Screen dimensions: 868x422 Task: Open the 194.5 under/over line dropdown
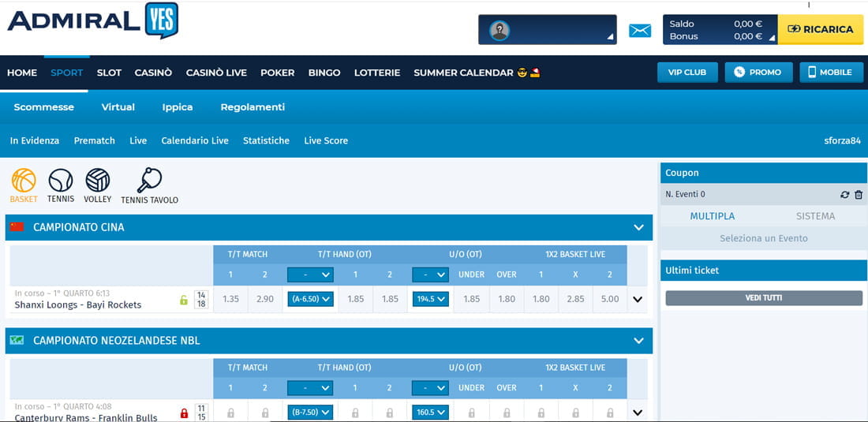[x=430, y=299]
